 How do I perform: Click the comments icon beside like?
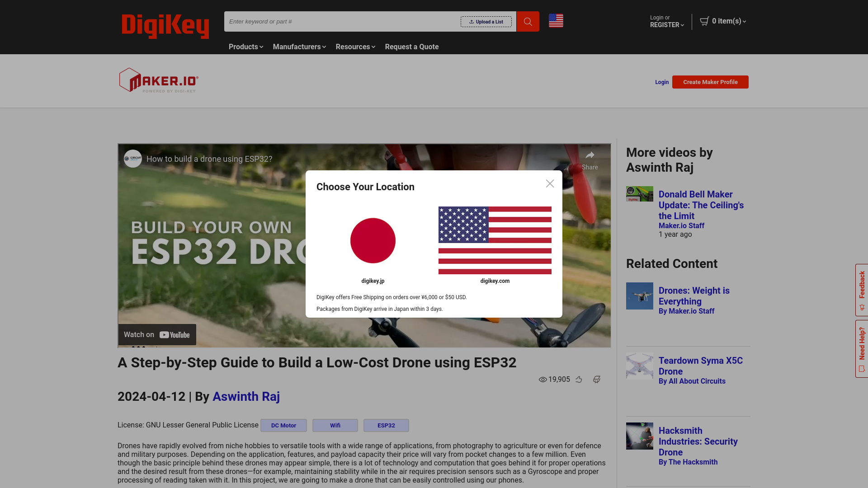[597, 380]
